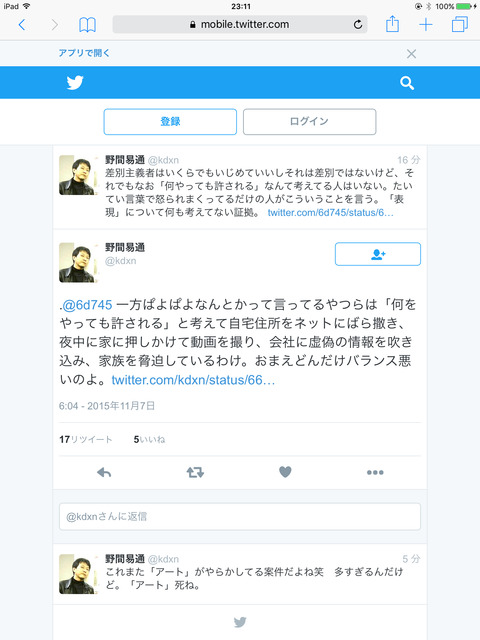
Task: Select the mobile.twitter.com address bar
Action: tap(240, 24)
